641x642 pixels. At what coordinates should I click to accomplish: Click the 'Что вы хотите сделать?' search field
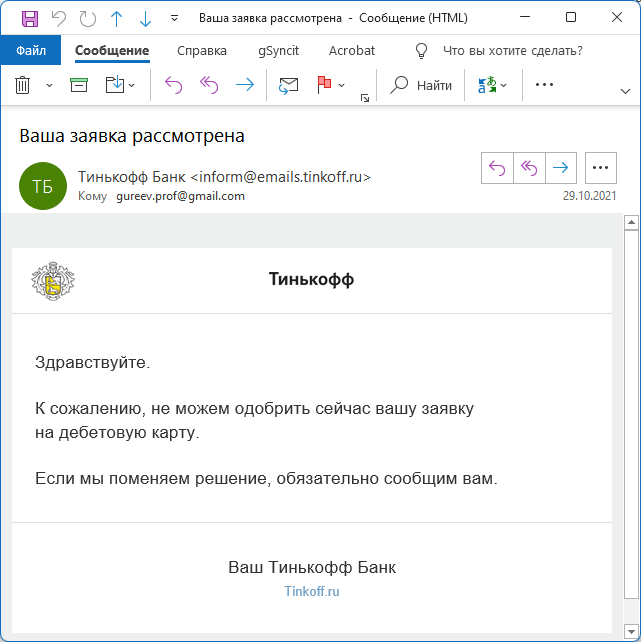[x=512, y=50]
